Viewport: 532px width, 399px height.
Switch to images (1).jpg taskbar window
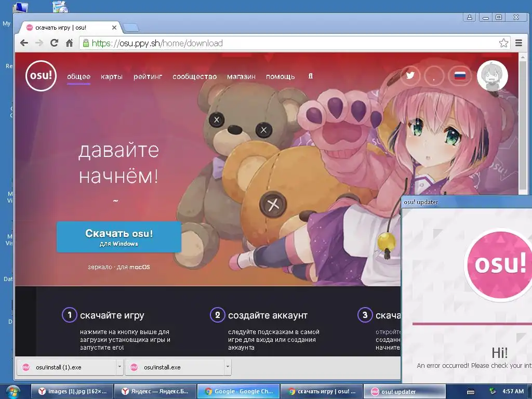pos(72,392)
